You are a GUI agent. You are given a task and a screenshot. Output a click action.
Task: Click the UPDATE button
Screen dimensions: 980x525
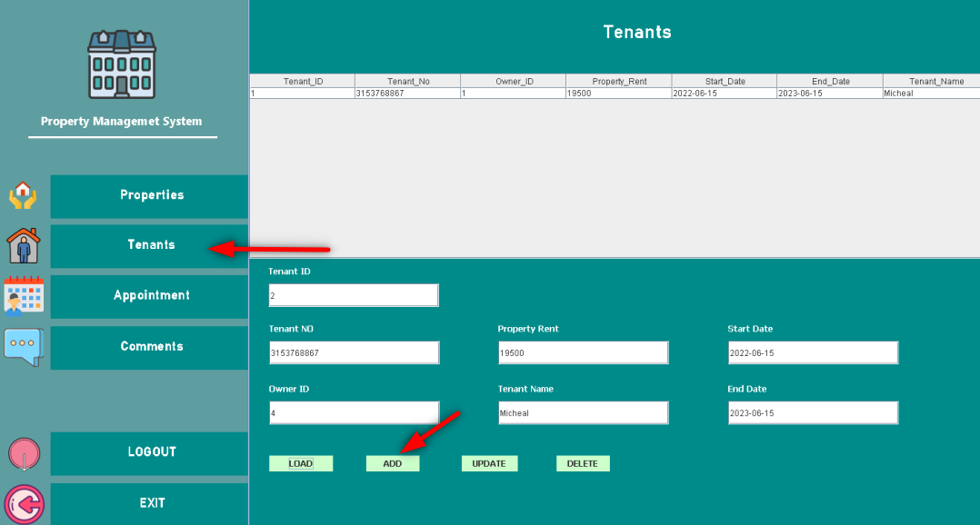(x=489, y=463)
